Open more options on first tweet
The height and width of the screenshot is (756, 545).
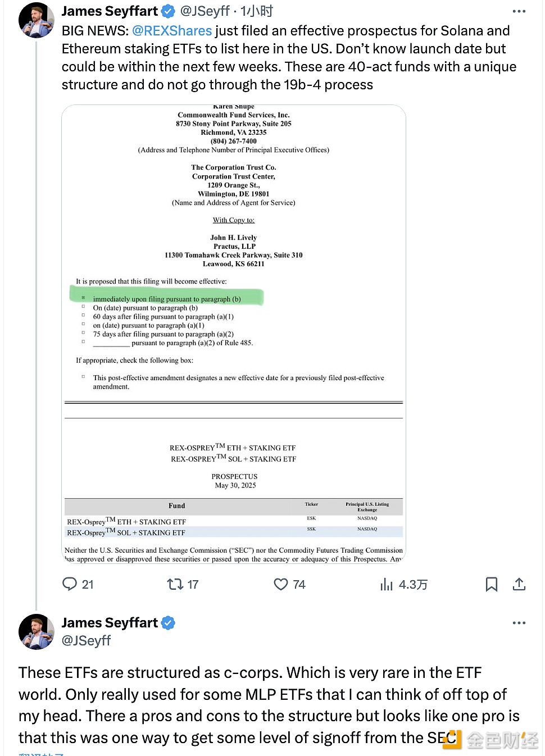(x=519, y=11)
